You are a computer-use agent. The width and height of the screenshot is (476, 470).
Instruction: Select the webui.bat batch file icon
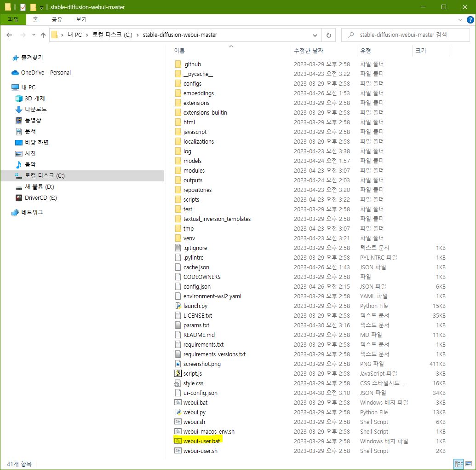point(178,402)
